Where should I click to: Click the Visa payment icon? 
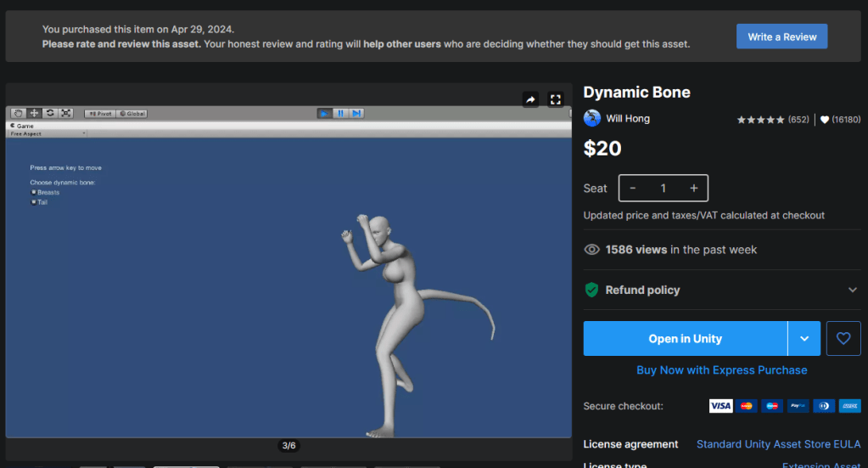click(x=720, y=406)
